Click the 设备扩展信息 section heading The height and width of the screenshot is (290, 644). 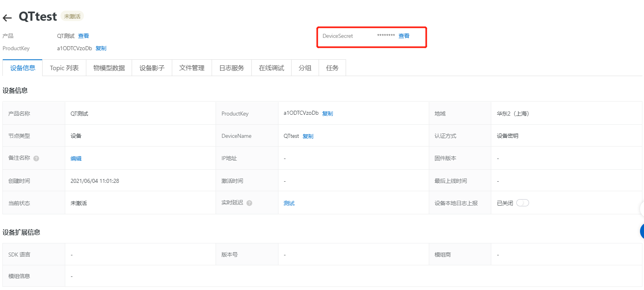(21, 232)
